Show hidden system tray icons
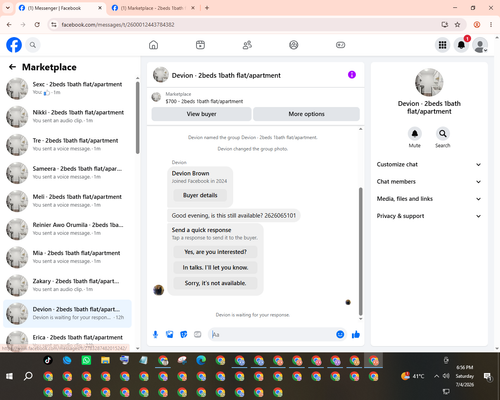Screen dimensions: 500x400 tap(436, 376)
